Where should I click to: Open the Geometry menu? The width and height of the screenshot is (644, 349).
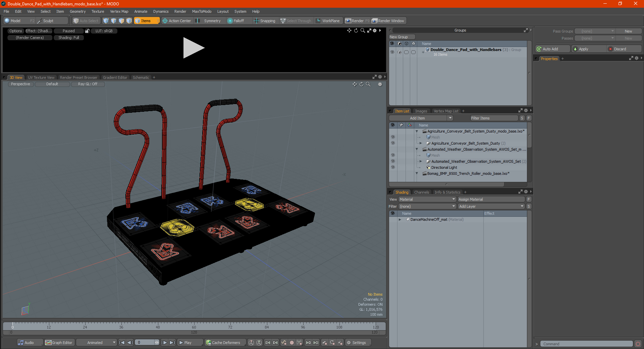[x=78, y=11]
